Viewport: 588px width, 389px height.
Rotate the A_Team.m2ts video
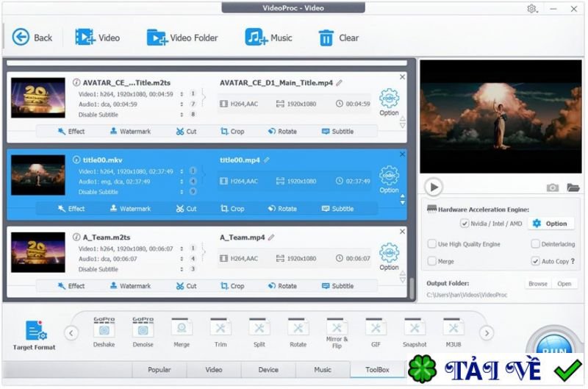coord(282,286)
